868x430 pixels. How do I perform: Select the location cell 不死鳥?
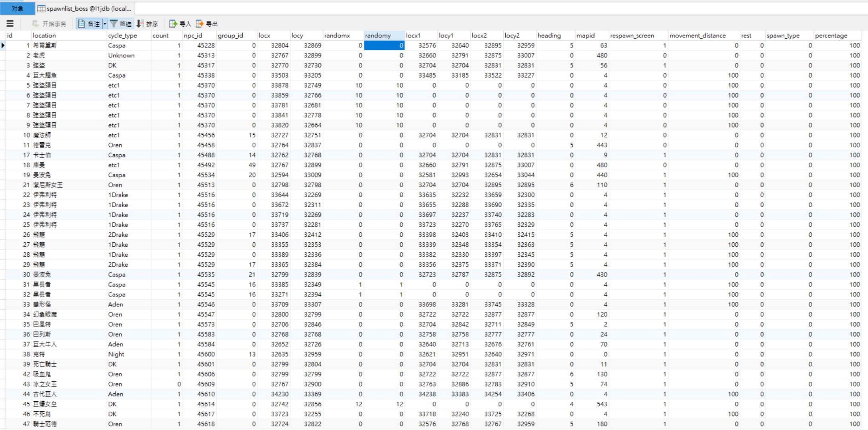click(69, 414)
